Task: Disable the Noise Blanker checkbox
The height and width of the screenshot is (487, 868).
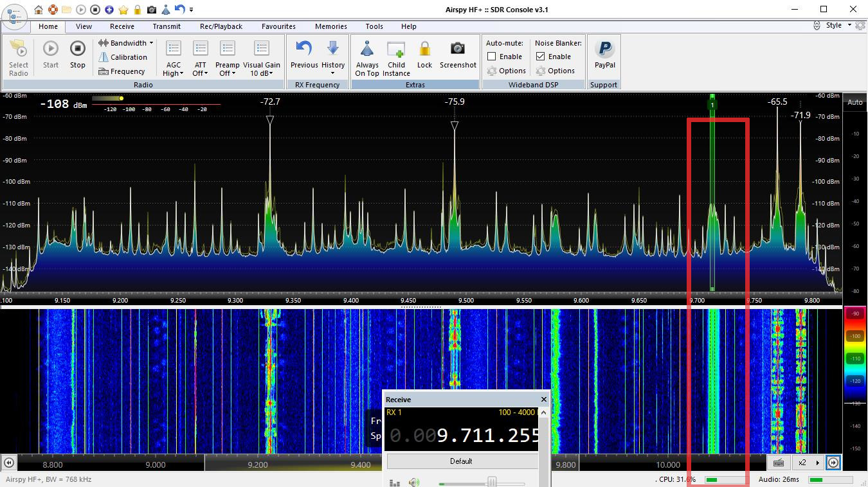Action: [x=541, y=57]
